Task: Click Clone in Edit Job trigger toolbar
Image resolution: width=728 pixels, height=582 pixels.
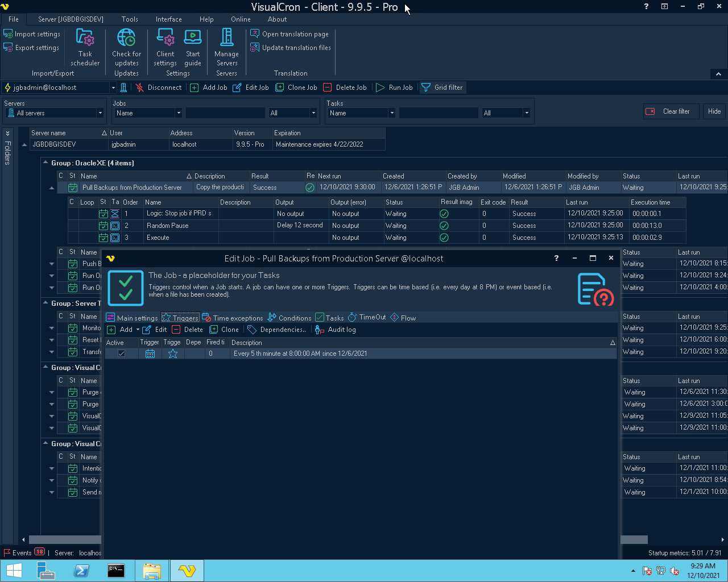Action: tap(224, 330)
